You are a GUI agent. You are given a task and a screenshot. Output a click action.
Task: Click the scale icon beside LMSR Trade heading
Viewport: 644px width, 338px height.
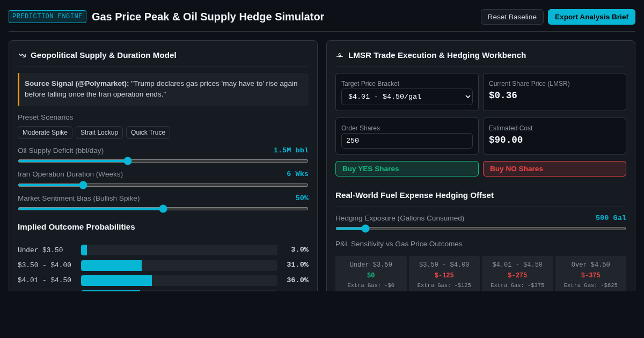340,55
